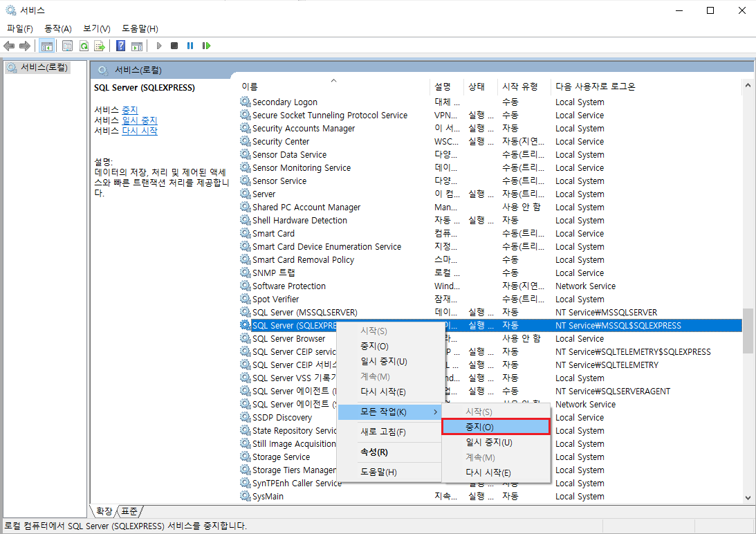This screenshot has width=756, height=534.
Task: Select 일시 중지(U) in the main context menu
Action: coord(389,361)
